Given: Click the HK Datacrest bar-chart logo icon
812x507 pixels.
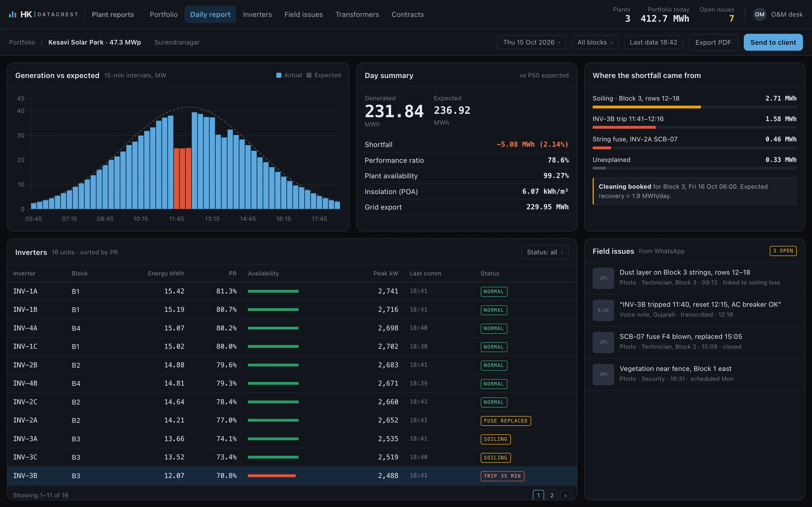Looking at the screenshot, I should click(x=12, y=14).
